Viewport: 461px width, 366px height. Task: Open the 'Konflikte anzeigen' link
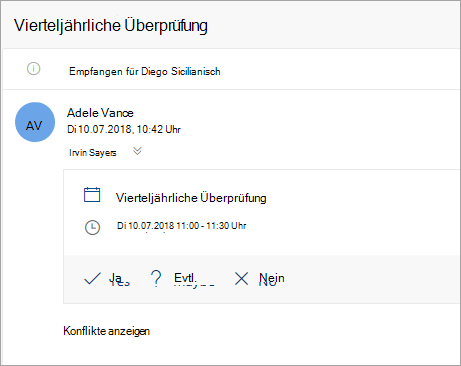coord(107,331)
